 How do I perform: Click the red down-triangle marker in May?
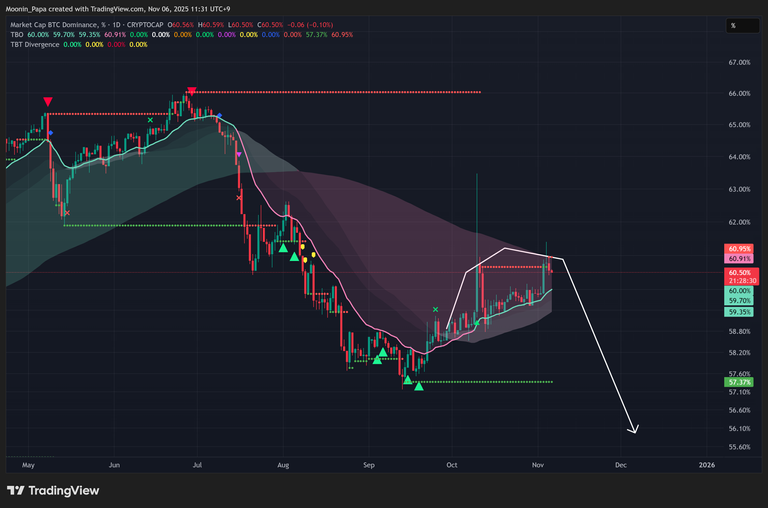[48, 102]
